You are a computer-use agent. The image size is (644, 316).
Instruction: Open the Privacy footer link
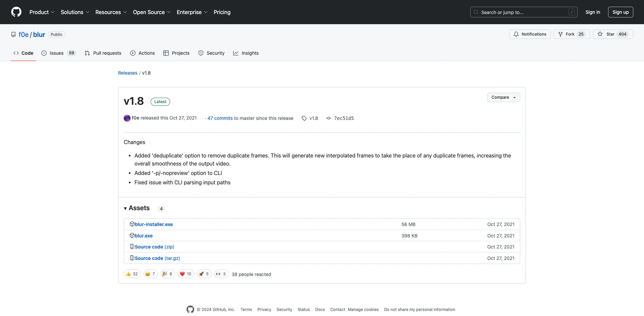(264, 310)
